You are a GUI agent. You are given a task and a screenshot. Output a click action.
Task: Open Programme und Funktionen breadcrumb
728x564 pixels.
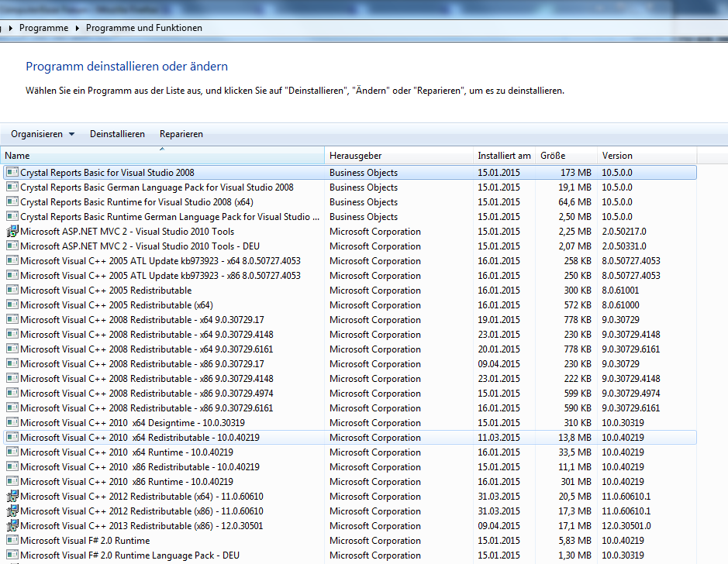point(144,28)
